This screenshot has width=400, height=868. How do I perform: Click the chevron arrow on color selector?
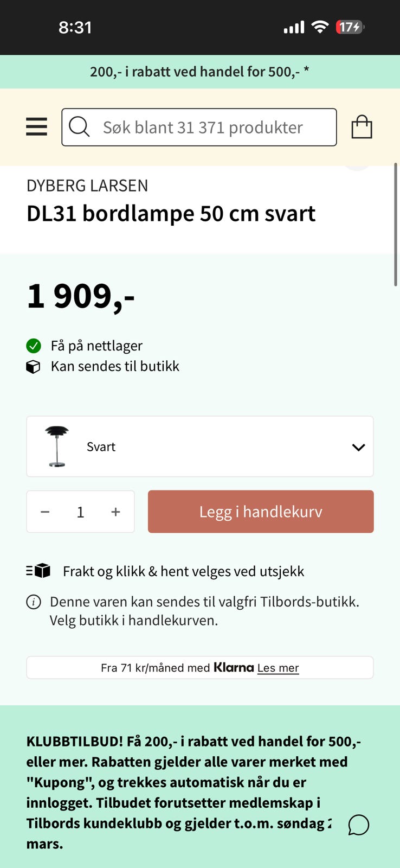point(358,447)
